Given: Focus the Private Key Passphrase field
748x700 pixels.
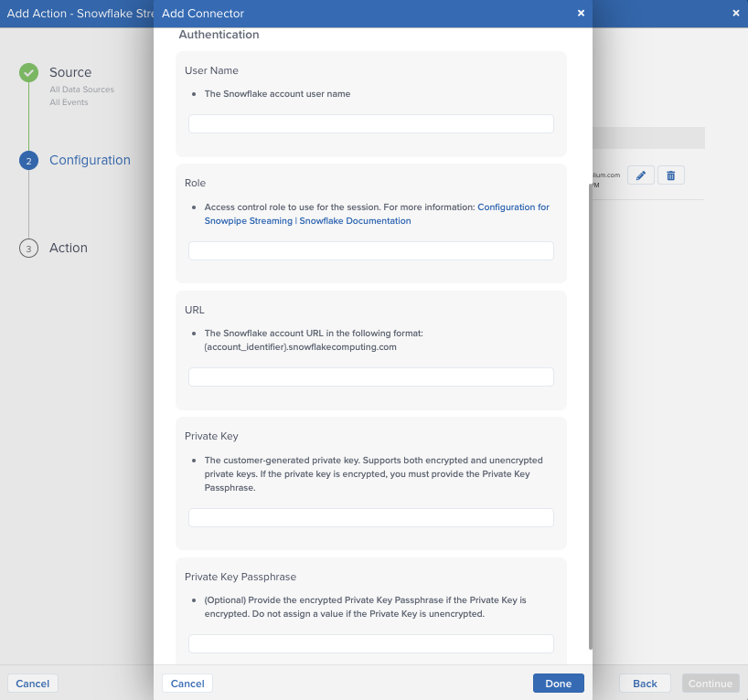Looking at the screenshot, I should pos(370,643).
